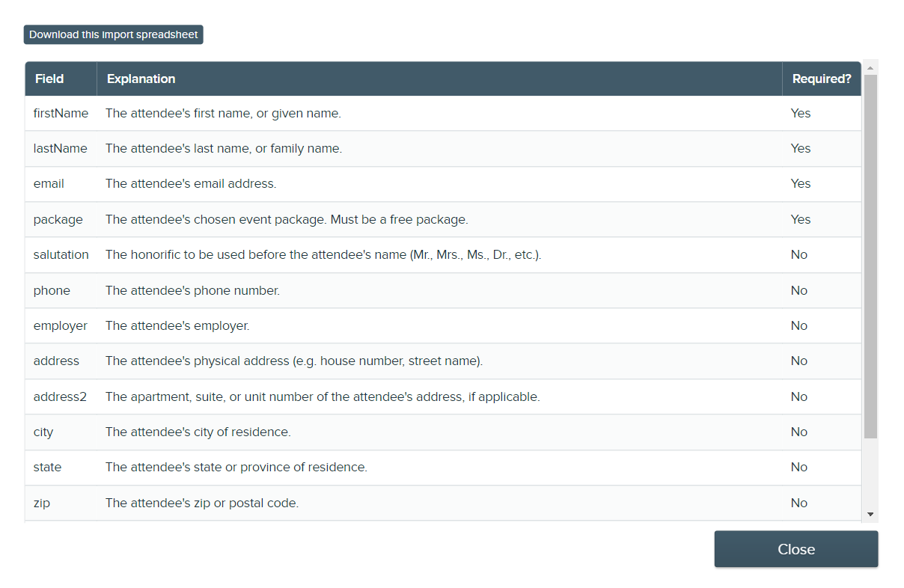
Task: Select the employer field cell
Action: [x=61, y=326]
